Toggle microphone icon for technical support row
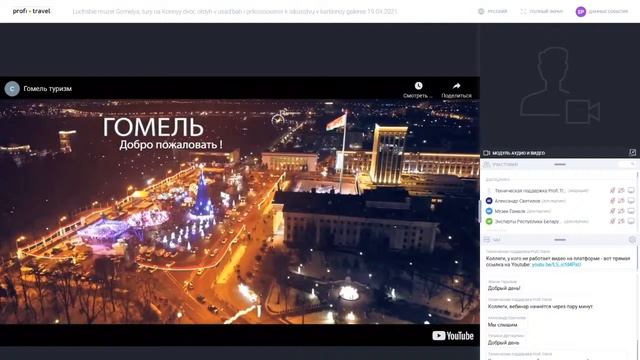This screenshot has width=640, height=360. [x=612, y=191]
